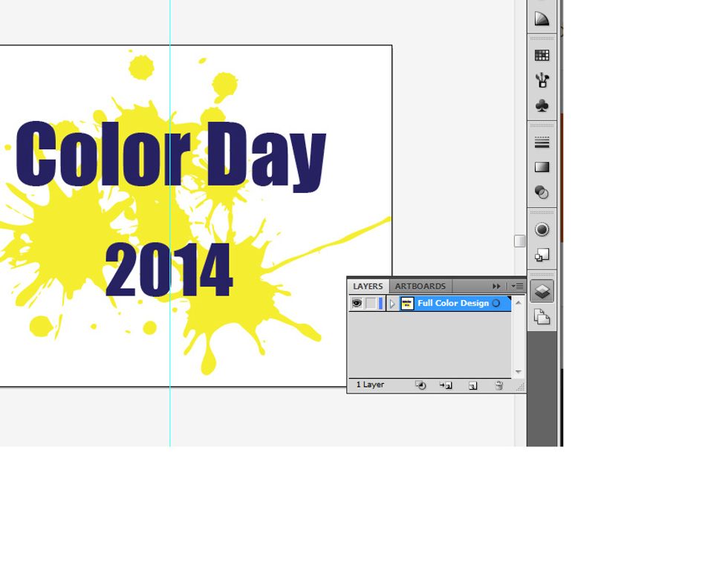Click the Create New Layer button
The image size is (728, 562).
[472, 385]
